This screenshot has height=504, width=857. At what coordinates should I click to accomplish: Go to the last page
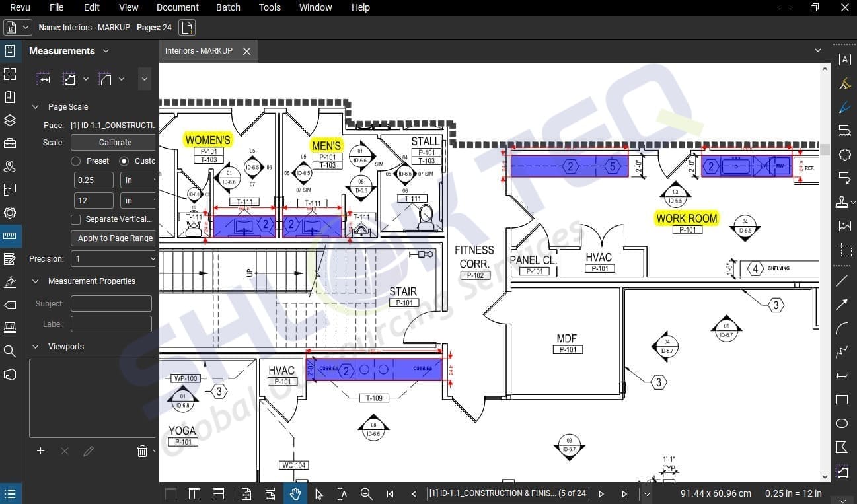coord(625,493)
